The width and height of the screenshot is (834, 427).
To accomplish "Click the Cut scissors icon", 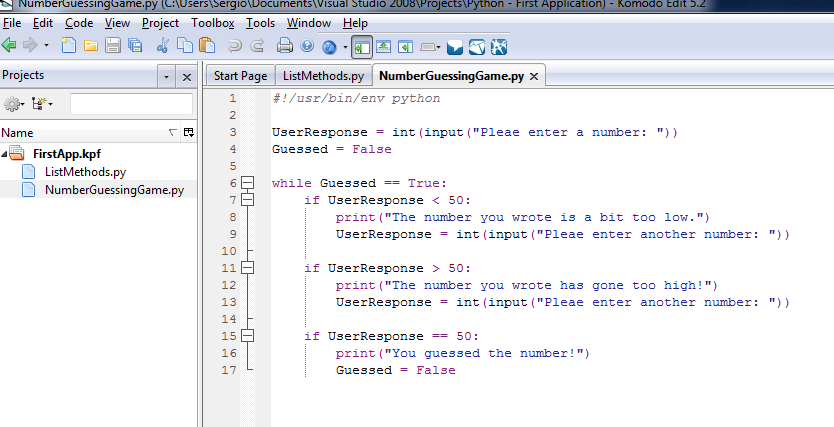I will (x=163, y=46).
